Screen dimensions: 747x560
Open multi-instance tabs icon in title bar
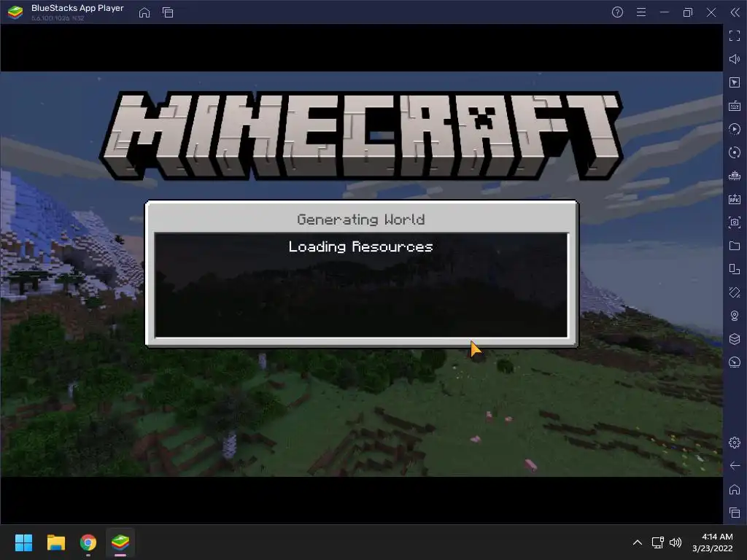pos(168,12)
